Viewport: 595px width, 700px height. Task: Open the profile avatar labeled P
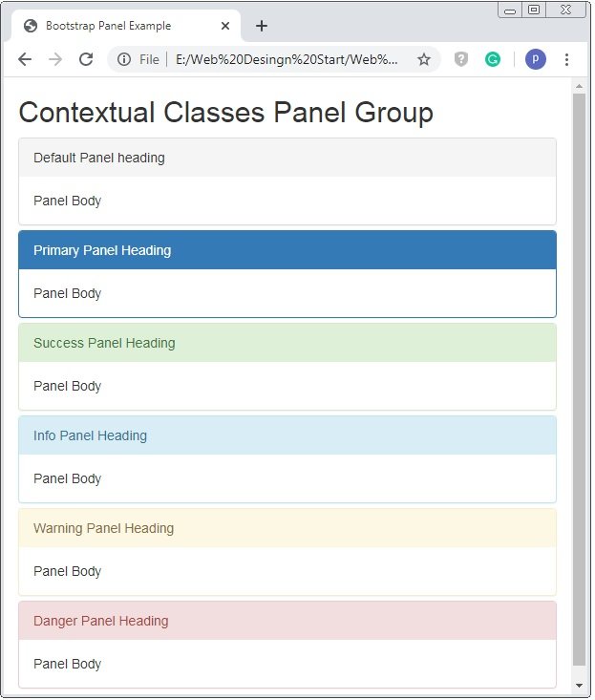pyautogui.click(x=535, y=59)
